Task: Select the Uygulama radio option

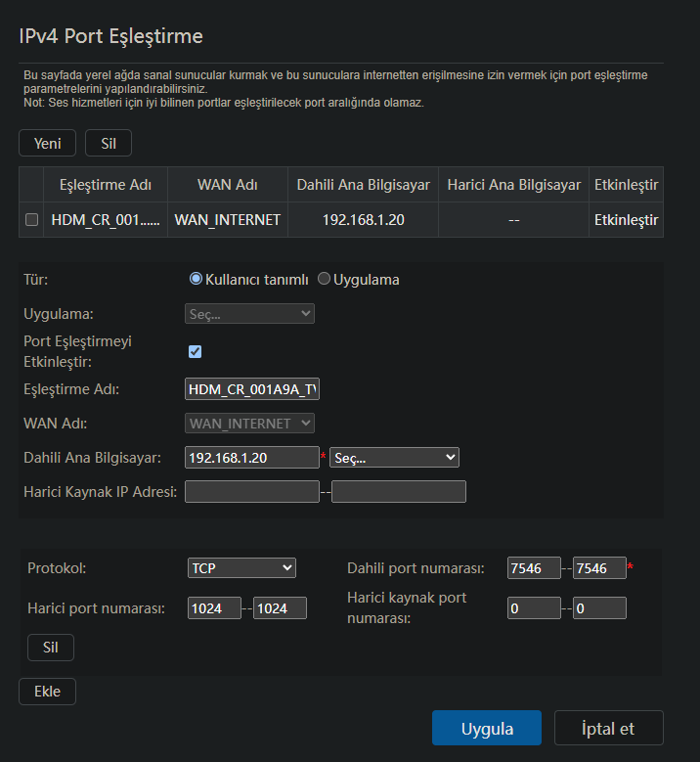Action: (324, 279)
